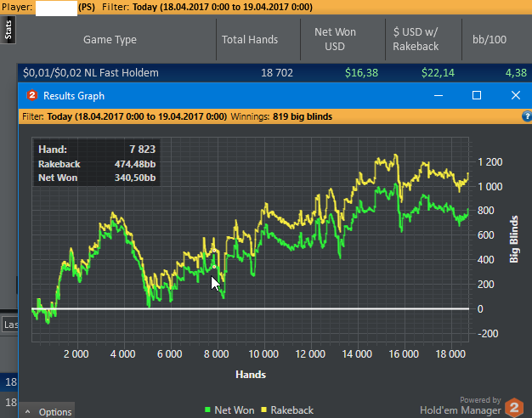Viewport: 532px width, 418px height.
Task: Sort by bb/100 column header
Action: pyautogui.click(x=490, y=39)
